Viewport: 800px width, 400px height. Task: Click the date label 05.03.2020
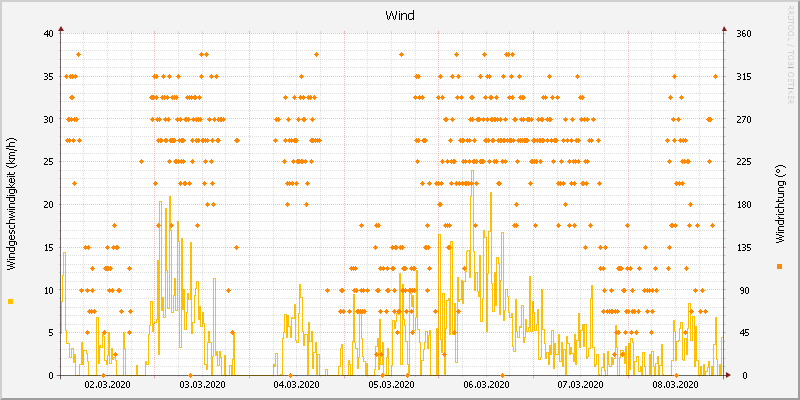point(392,384)
